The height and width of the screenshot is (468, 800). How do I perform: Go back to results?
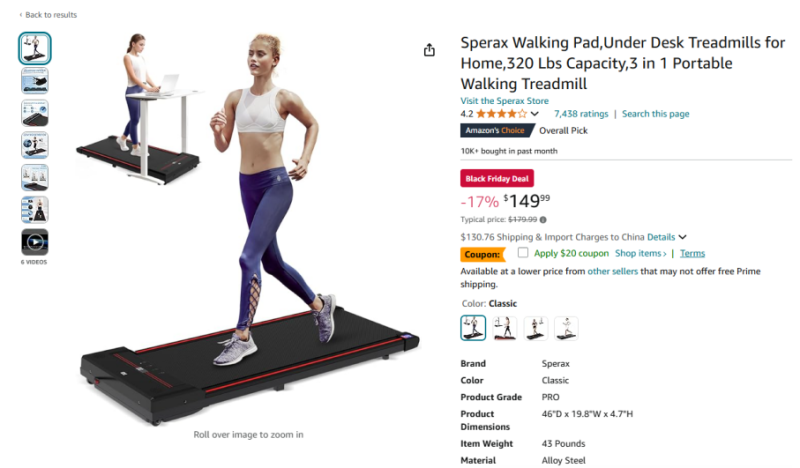48,15
